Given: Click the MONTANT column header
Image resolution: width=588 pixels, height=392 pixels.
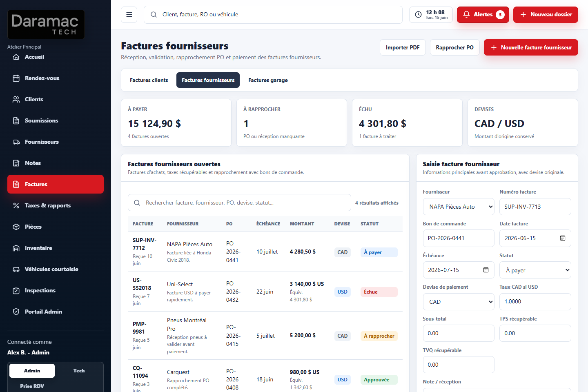Looking at the screenshot, I should [302, 224].
